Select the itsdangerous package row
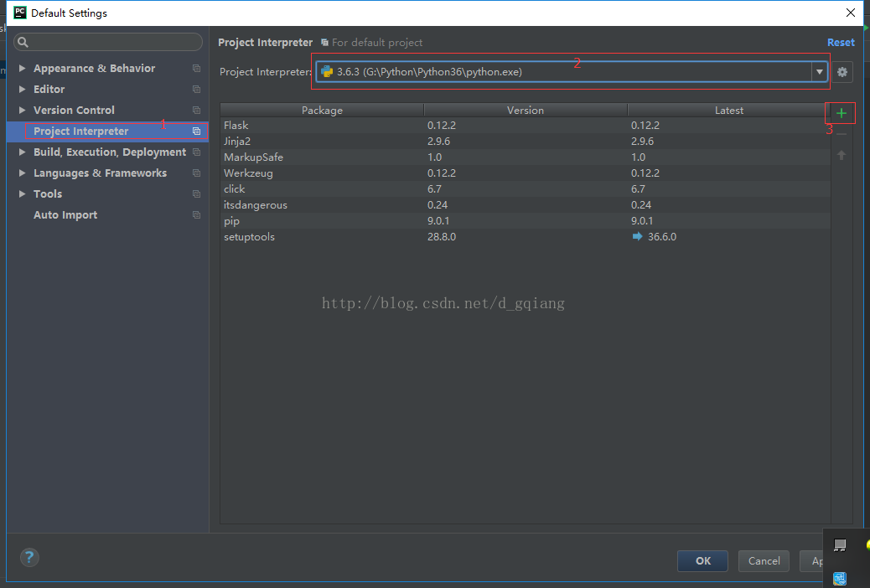The width and height of the screenshot is (870, 588). click(x=526, y=205)
